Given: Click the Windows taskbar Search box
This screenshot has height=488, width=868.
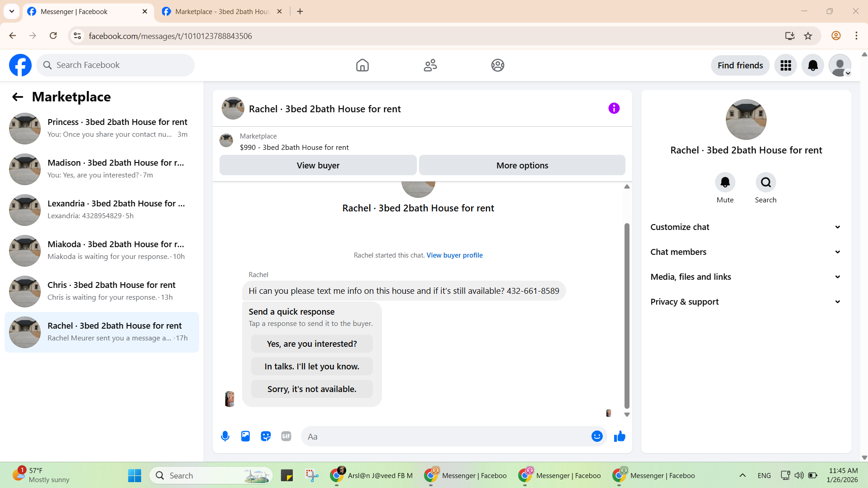Looking at the screenshot, I should click(211, 476).
